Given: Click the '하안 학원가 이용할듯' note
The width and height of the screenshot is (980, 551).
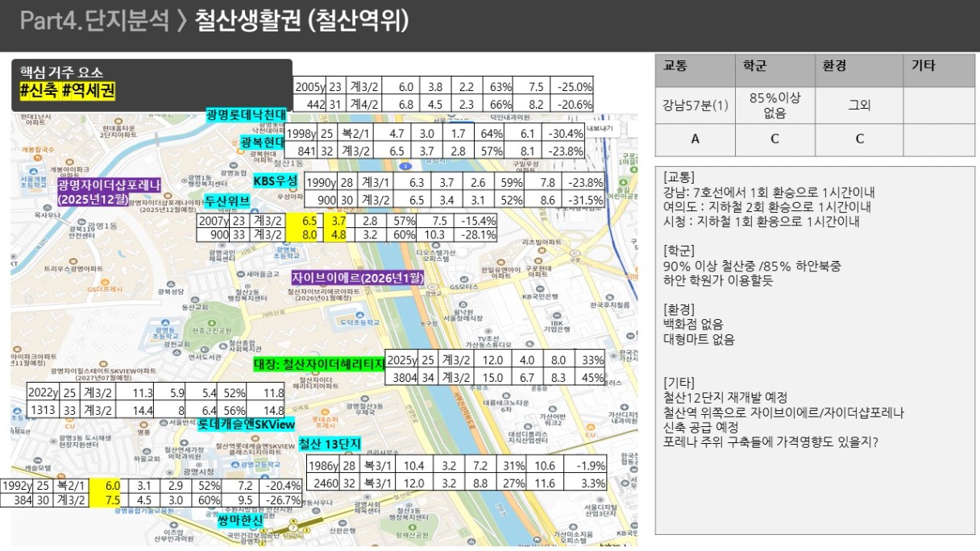Looking at the screenshot, I should pos(717,280).
